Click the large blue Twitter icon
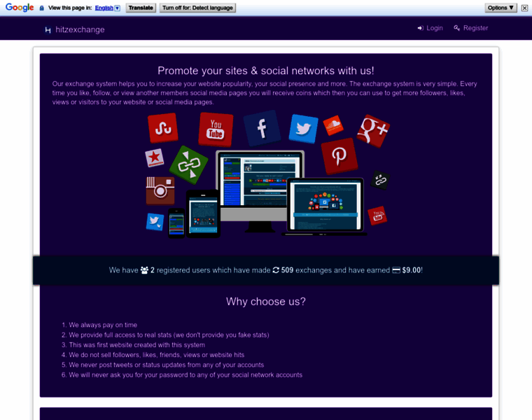 [303, 129]
